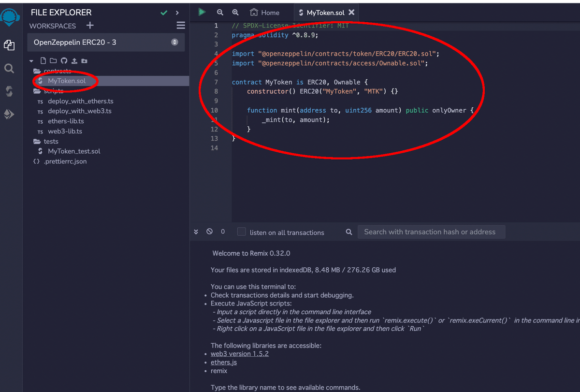Viewport: 580px width, 392px height.
Task: Create a new workspace with plus icon
Action: (90, 26)
